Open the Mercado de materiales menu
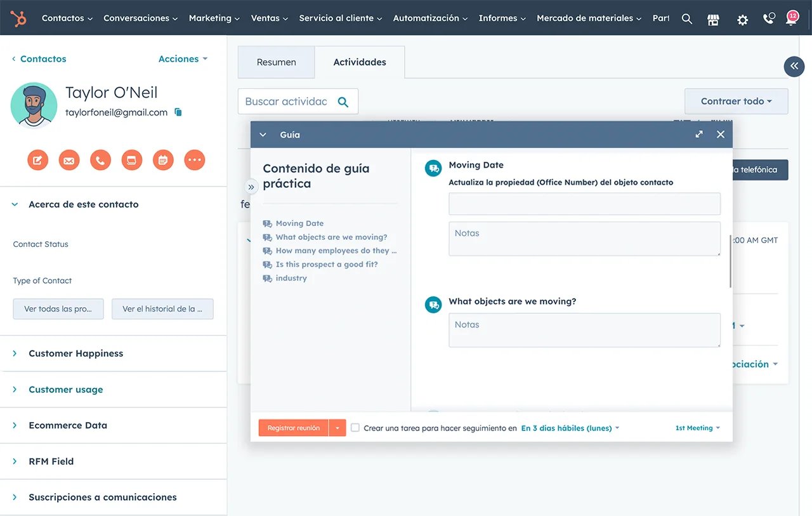812x516 pixels. click(x=589, y=18)
